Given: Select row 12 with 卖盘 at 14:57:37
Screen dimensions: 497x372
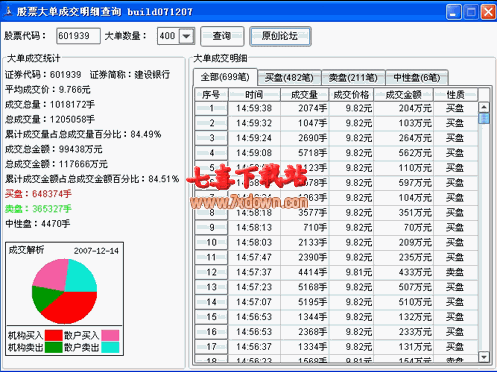Looking at the screenshot, I should pyautogui.click(x=336, y=272).
